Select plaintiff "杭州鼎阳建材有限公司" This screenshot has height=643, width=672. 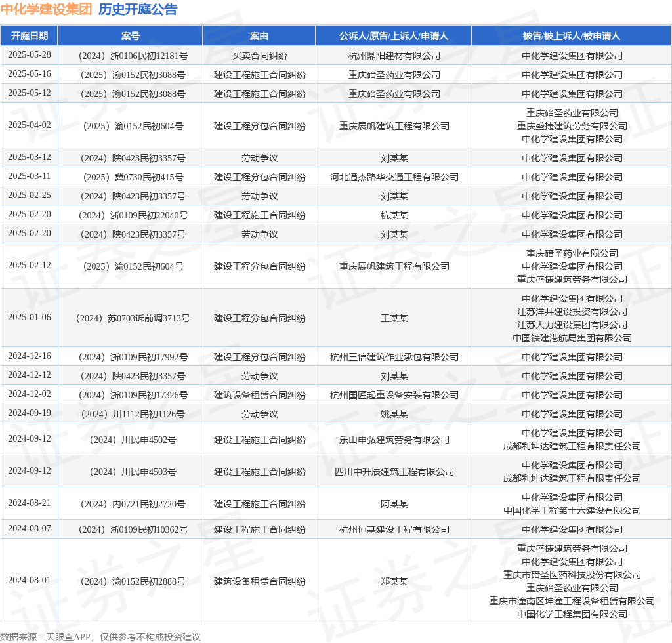pyautogui.click(x=394, y=56)
